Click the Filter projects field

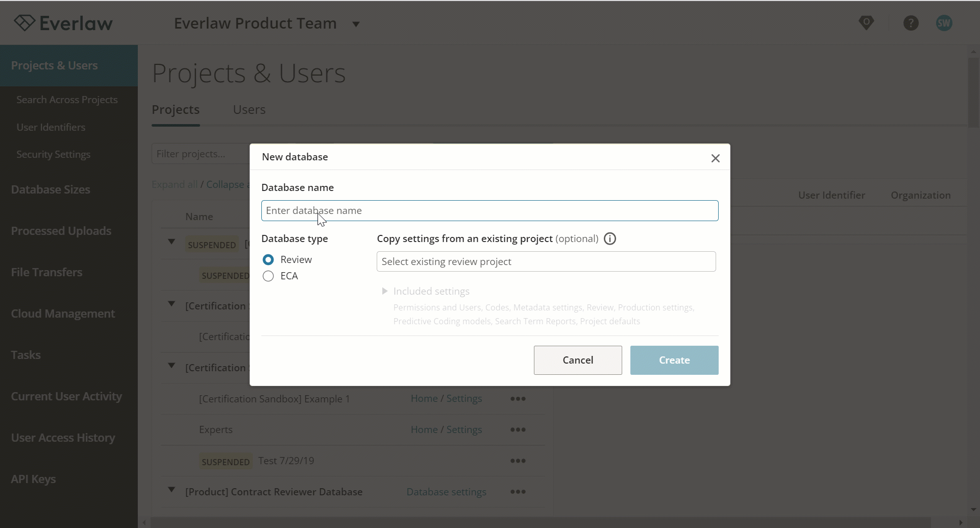200,154
